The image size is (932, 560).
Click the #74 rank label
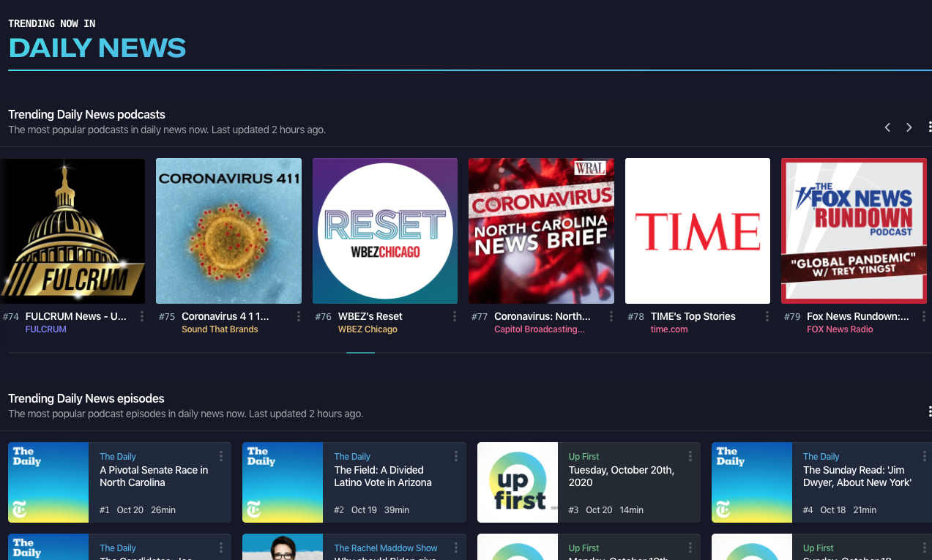[11, 317]
